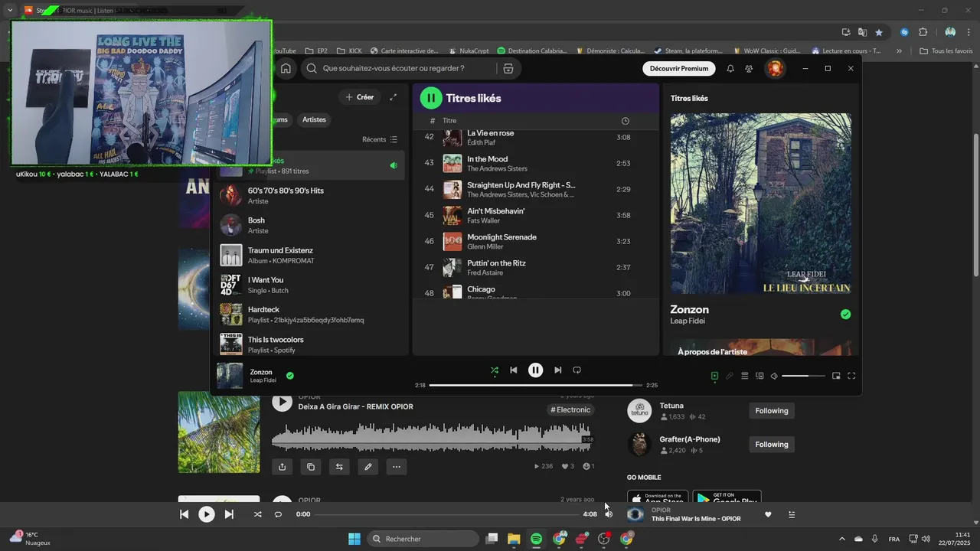
Task: Edit SoundCloud track pencil icon
Action: [368, 466]
